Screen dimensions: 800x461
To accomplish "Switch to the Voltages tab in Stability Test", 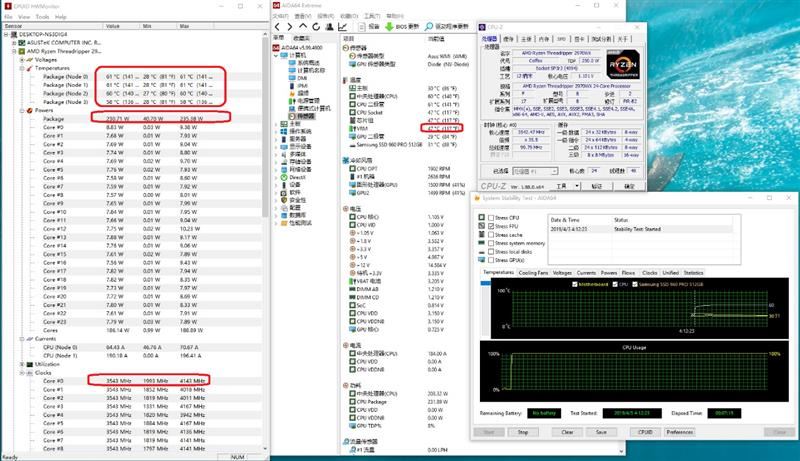I will pyautogui.click(x=562, y=273).
